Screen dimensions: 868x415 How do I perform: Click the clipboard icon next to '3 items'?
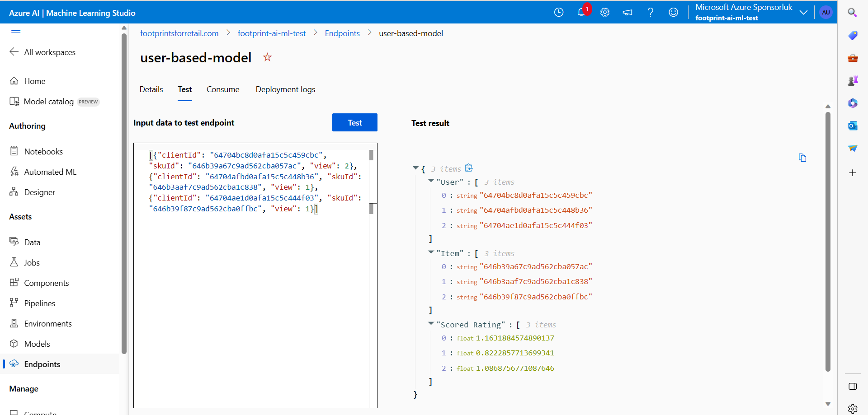pyautogui.click(x=469, y=168)
